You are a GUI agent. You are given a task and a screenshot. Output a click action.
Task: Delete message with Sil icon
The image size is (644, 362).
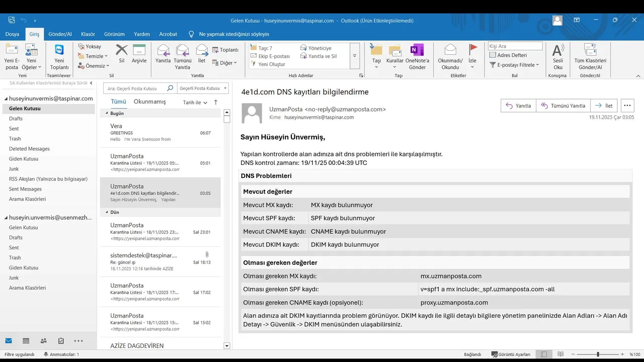click(122, 54)
